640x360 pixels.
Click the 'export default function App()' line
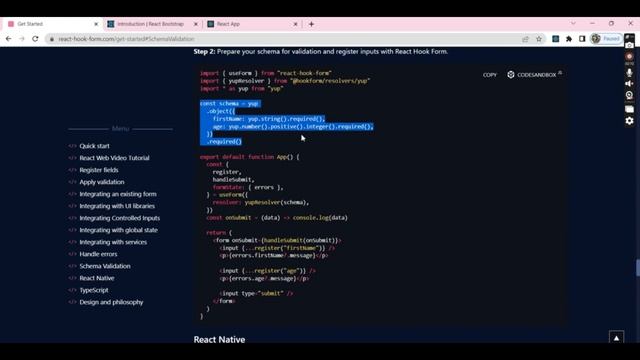249,157
